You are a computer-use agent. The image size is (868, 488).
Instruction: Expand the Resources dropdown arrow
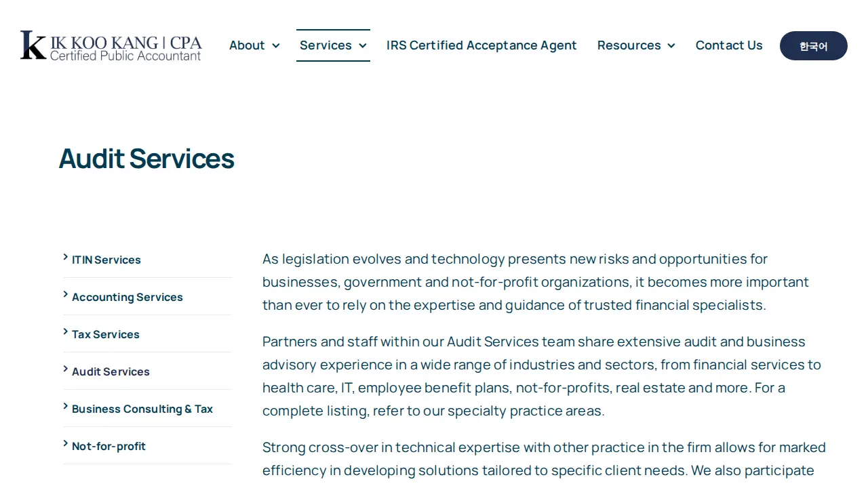pos(671,45)
